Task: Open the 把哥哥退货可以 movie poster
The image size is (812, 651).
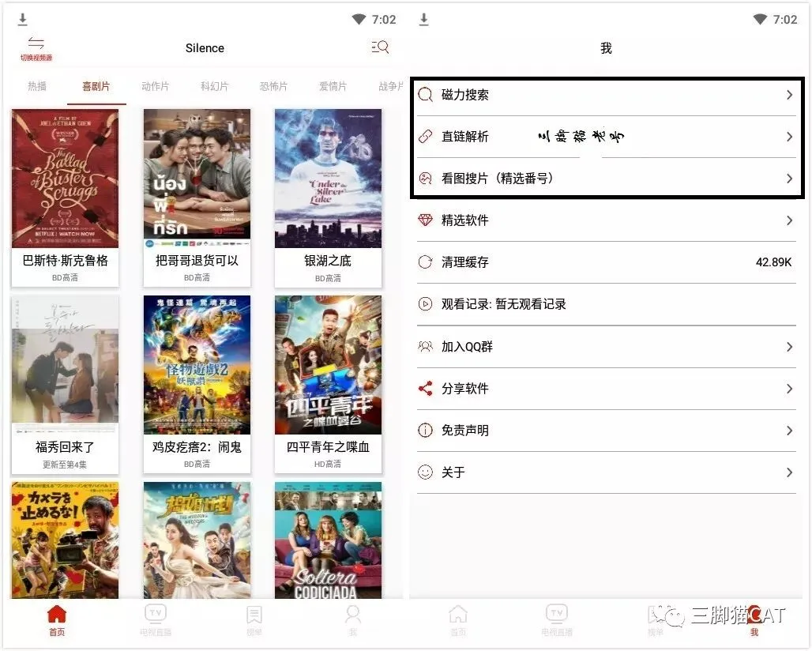Action: pyautogui.click(x=197, y=179)
